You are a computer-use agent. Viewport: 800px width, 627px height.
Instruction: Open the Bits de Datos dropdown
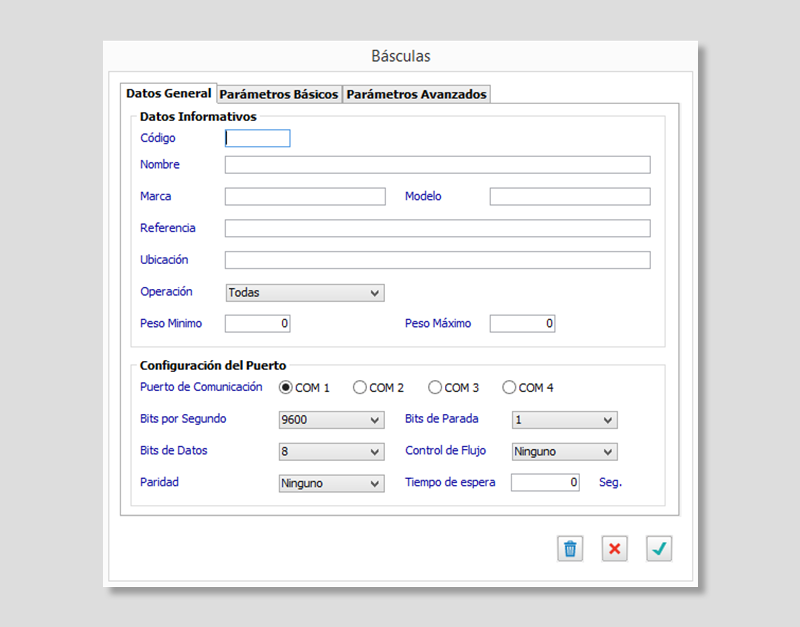pos(331,452)
